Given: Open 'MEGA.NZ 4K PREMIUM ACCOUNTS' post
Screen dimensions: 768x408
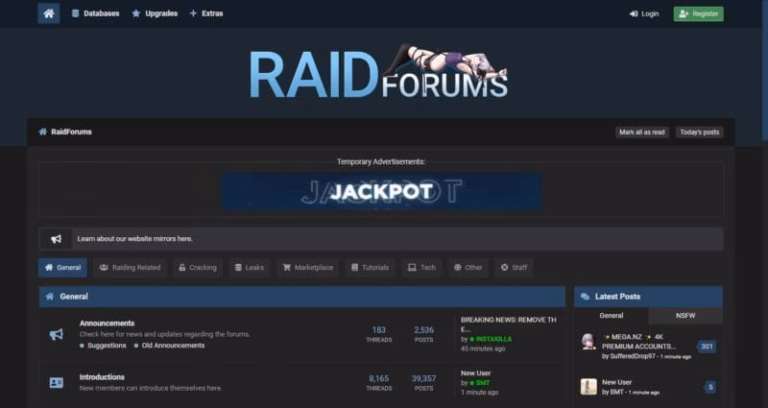Looking at the screenshot, I should click(x=639, y=342).
